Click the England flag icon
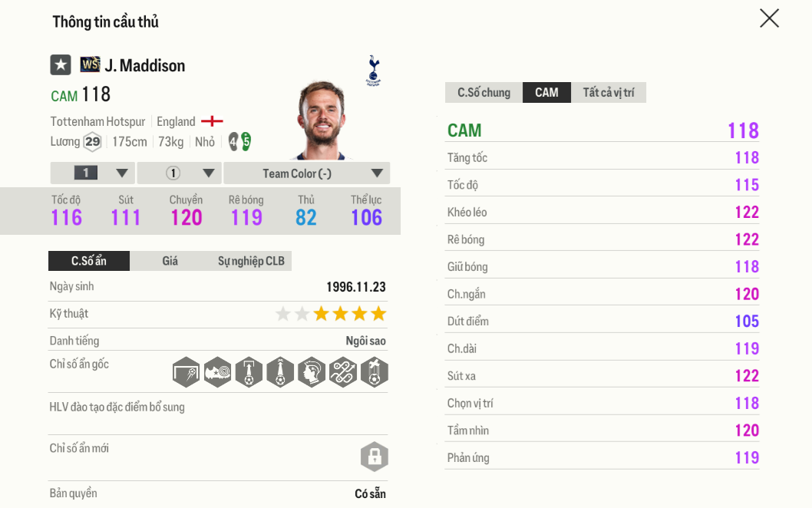812x508 pixels. [212, 121]
